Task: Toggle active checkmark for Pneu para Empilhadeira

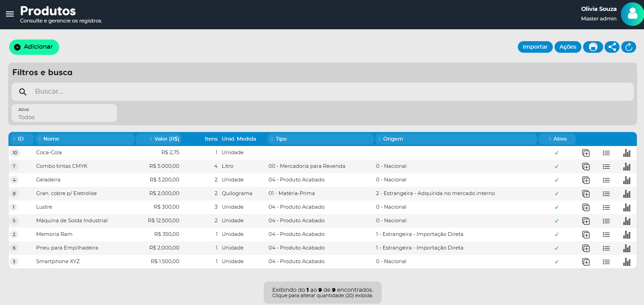Action: coord(556,248)
